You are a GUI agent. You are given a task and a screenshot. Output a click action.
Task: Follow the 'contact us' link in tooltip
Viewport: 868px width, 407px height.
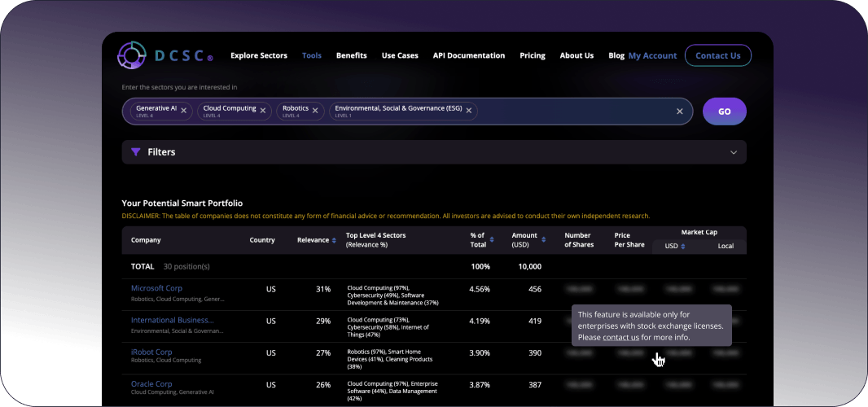coord(621,337)
